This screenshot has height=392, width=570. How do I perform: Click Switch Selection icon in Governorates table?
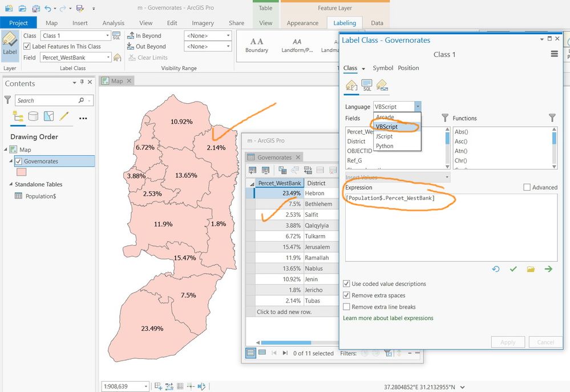pos(308,170)
